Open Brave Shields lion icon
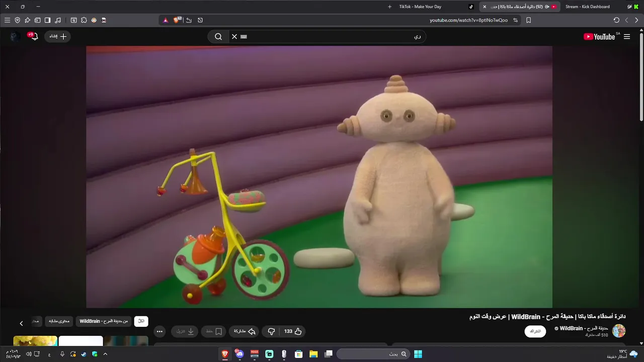This screenshot has width=644, height=362. [177, 20]
